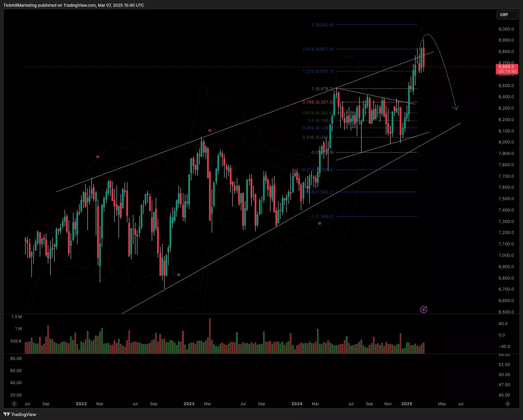Click the 9,000.0 level on price scale
The height and width of the screenshot is (420, 523).
506,29
